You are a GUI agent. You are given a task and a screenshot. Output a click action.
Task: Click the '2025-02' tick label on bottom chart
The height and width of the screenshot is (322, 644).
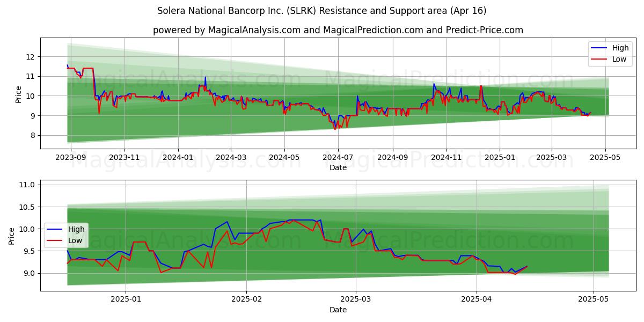tap(246, 300)
